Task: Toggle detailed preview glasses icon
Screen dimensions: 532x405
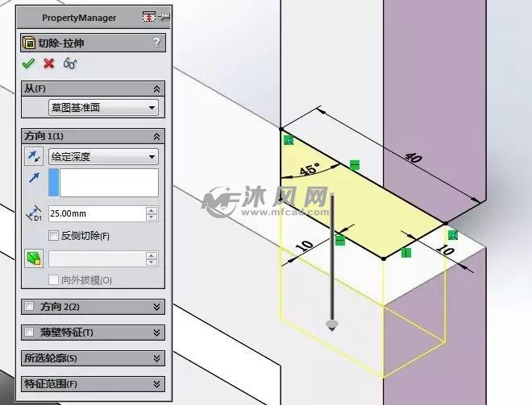Action: click(x=70, y=64)
